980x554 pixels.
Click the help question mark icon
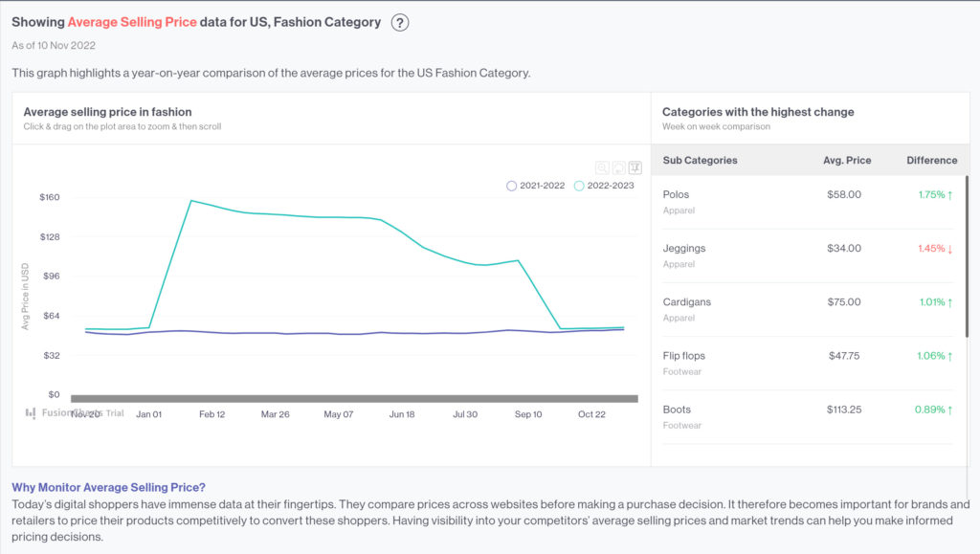pyautogui.click(x=400, y=22)
